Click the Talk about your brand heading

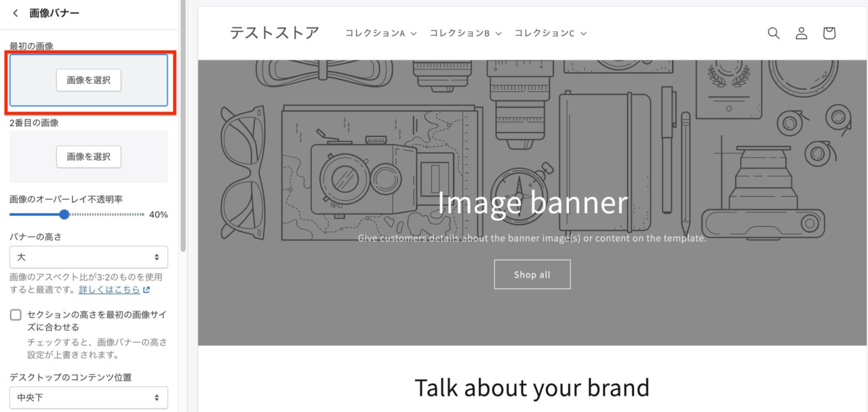click(532, 388)
